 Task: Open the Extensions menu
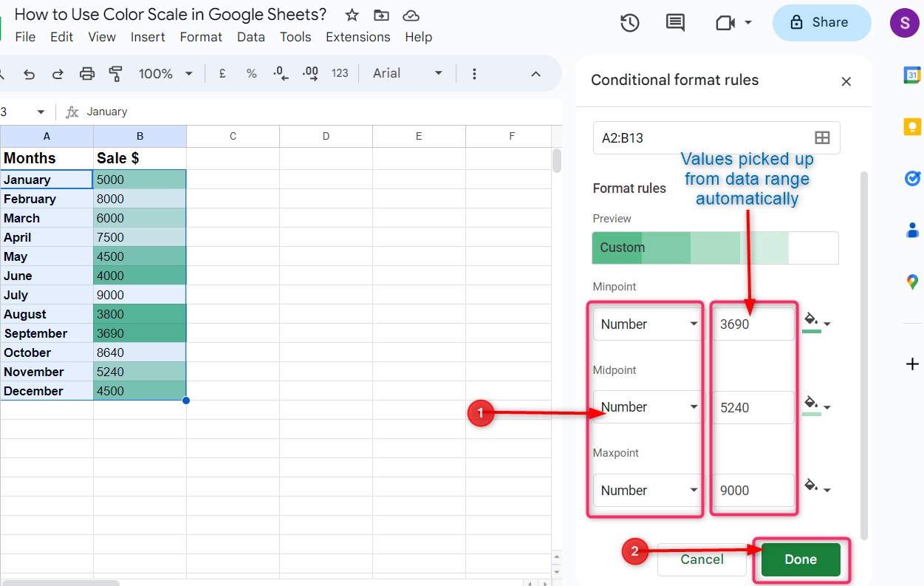(358, 37)
